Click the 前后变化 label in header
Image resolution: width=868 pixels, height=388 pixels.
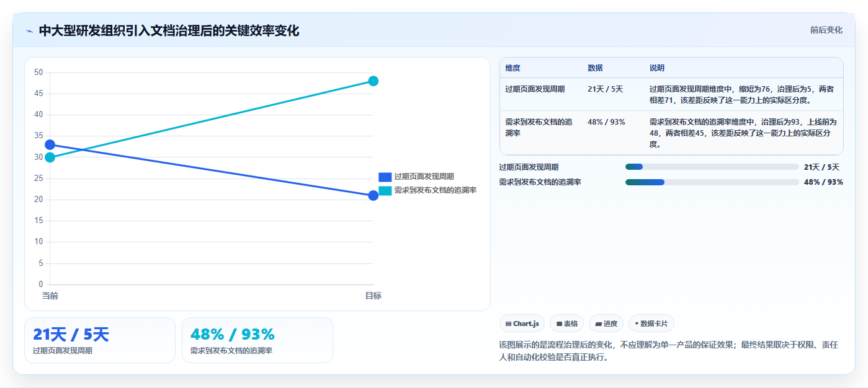(826, 30)
